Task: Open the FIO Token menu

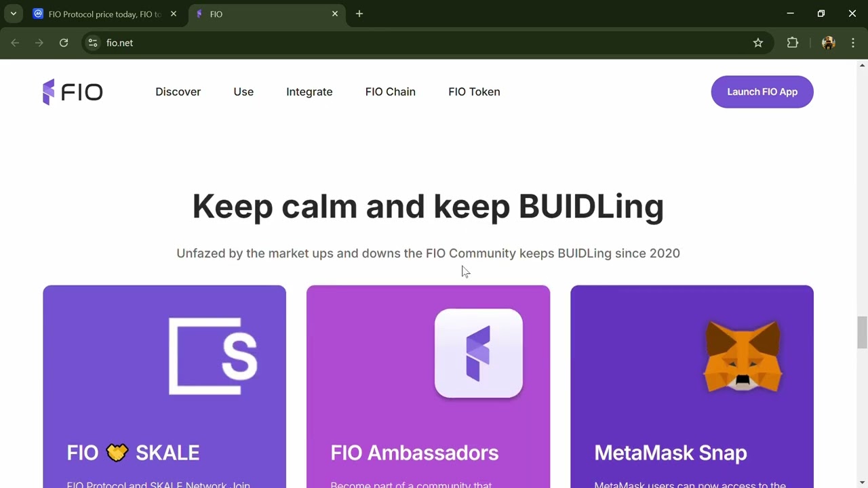Action: click(474, 91)
